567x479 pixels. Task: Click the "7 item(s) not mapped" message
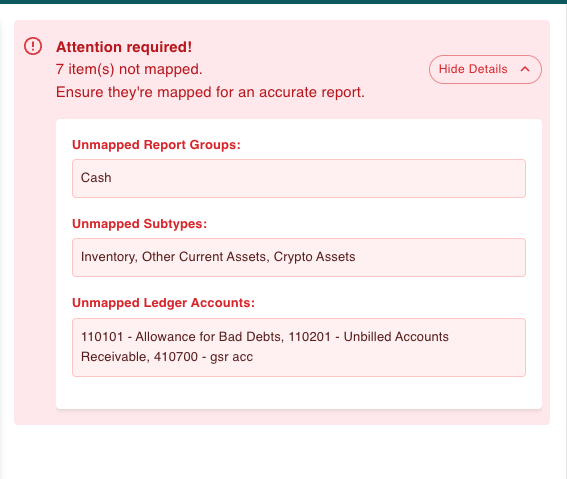[x=129, y=69]
